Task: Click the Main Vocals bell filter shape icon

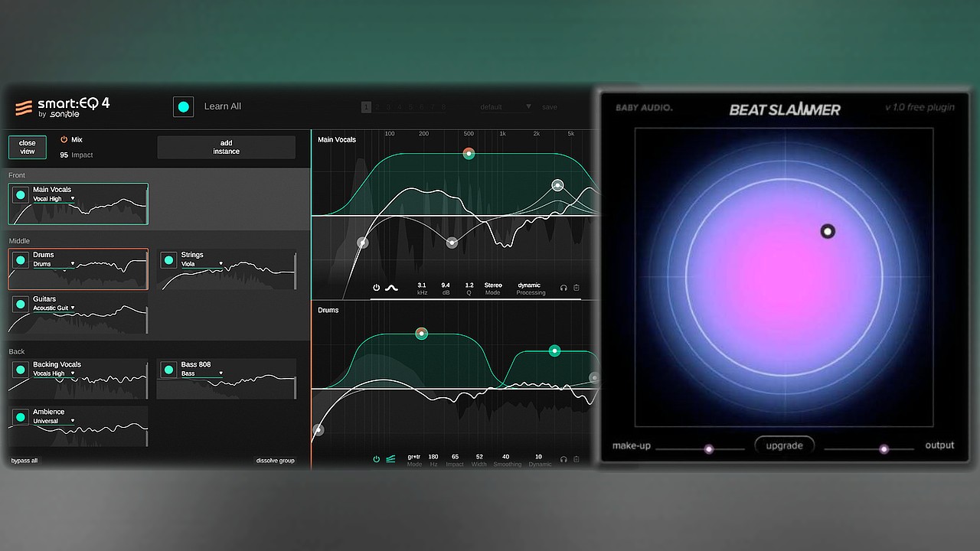Action: tap(391, 288)
